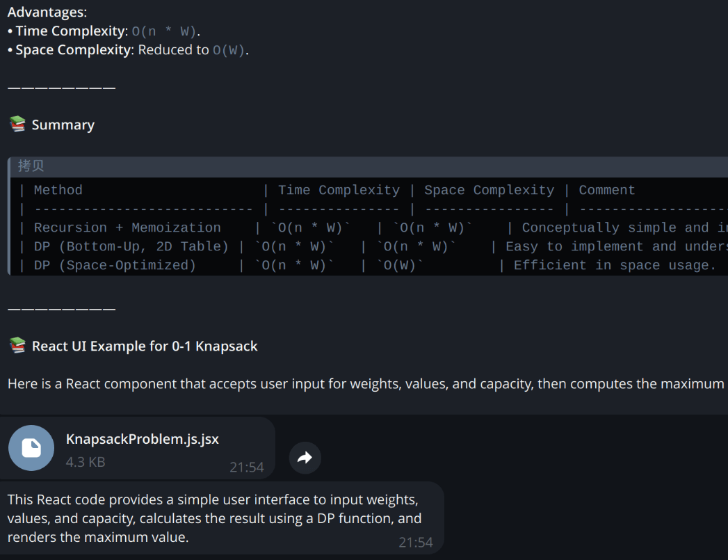Click the 21:54 timestamp on last message

416,543
